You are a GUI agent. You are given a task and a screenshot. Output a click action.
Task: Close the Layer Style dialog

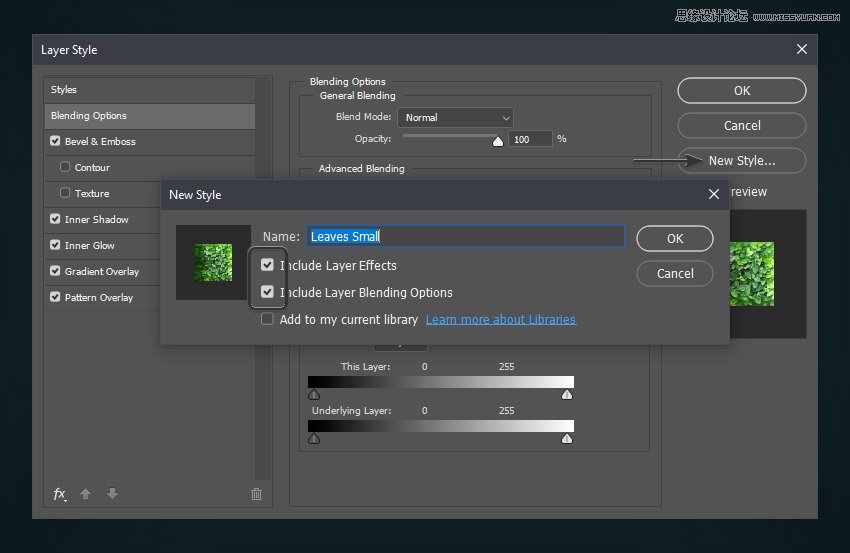[x=801, y=49]
